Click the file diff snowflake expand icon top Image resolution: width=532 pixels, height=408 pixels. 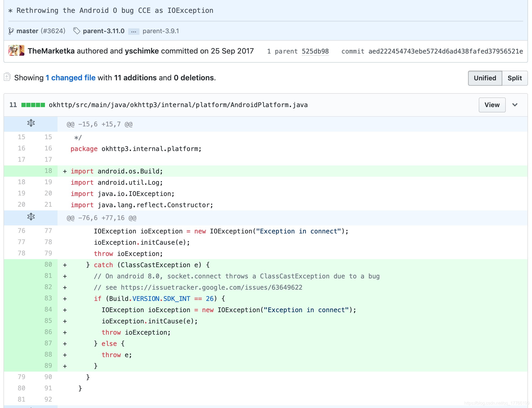click(31, 123)
